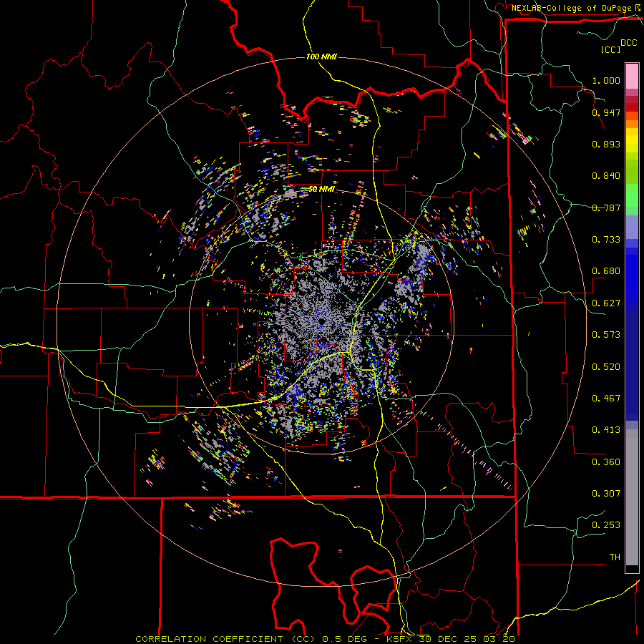Select the 0.307 legend value
This screenshot has height=644, width=644.
[x=606, y=494]
